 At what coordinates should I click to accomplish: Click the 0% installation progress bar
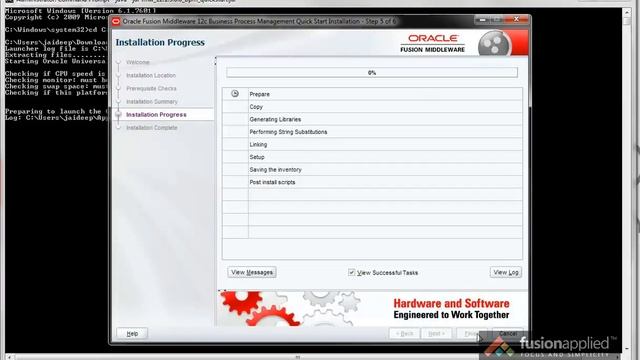point(372,73)
